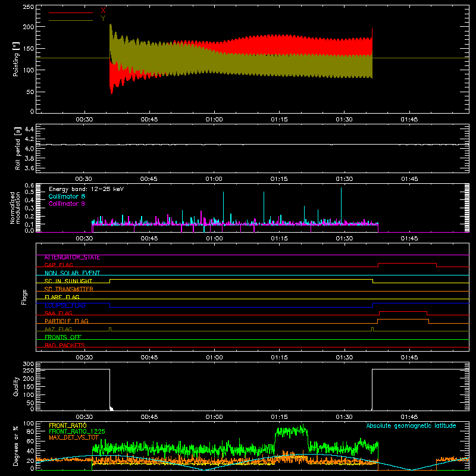The width and height of the screenshot is (476, 476).
Task: Click the SAA_FLAG label
Action: tap(58, 313)
